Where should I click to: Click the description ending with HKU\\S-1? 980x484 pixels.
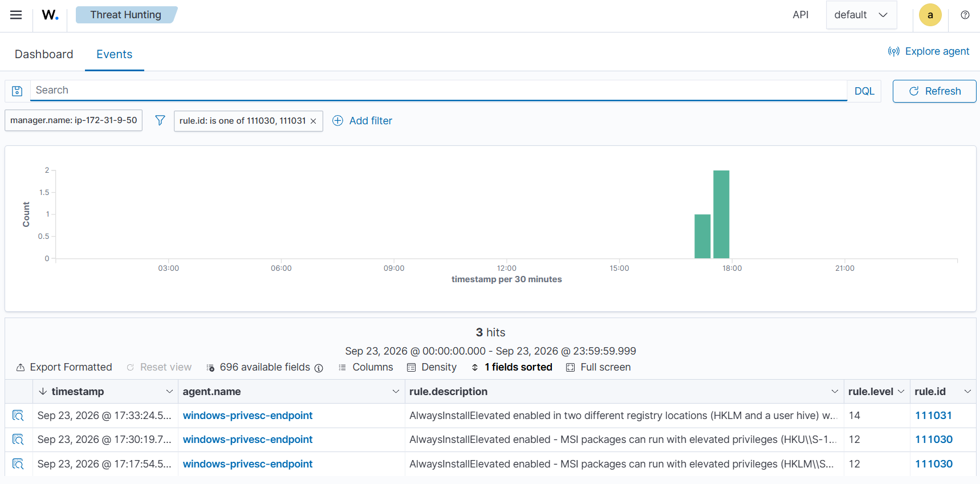click(623, 440)
